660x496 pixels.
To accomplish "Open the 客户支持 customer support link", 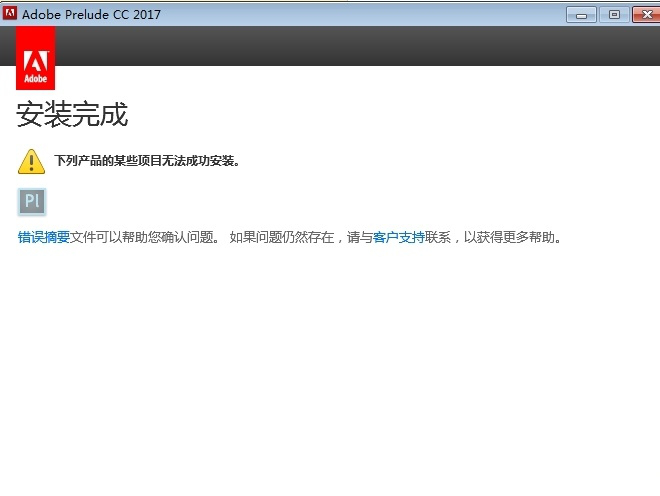I will pos(399,237).
